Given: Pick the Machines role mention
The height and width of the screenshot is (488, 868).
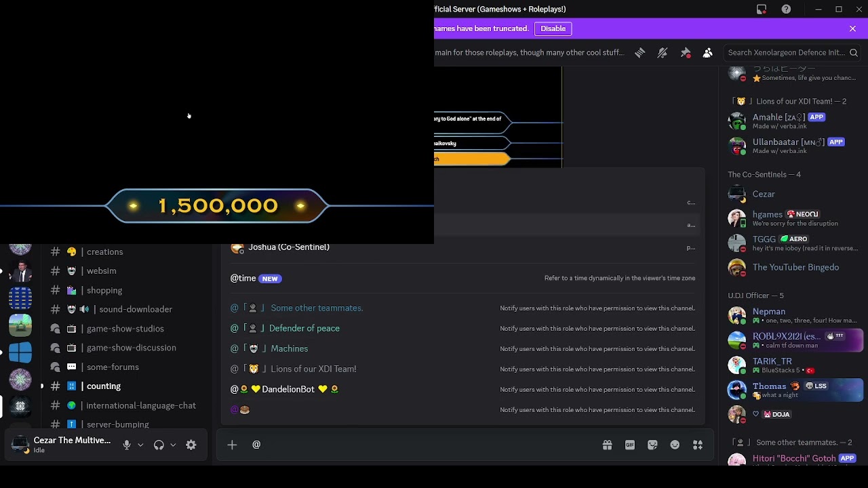Looking at the screenshot, I should 463,348.
